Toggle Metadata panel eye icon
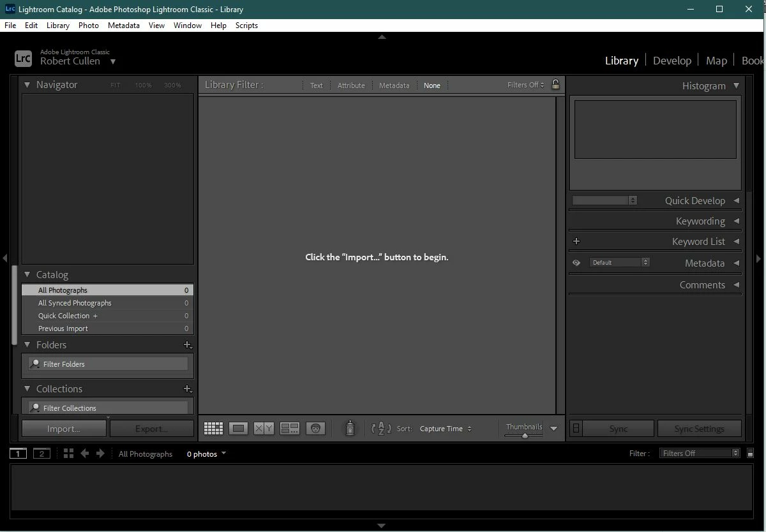The image size is (766, 532). pos(576,263)
